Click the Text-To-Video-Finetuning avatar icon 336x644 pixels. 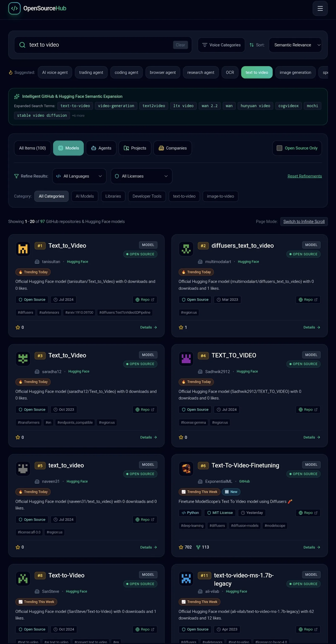pyautogui.click(x=186, y=468)
